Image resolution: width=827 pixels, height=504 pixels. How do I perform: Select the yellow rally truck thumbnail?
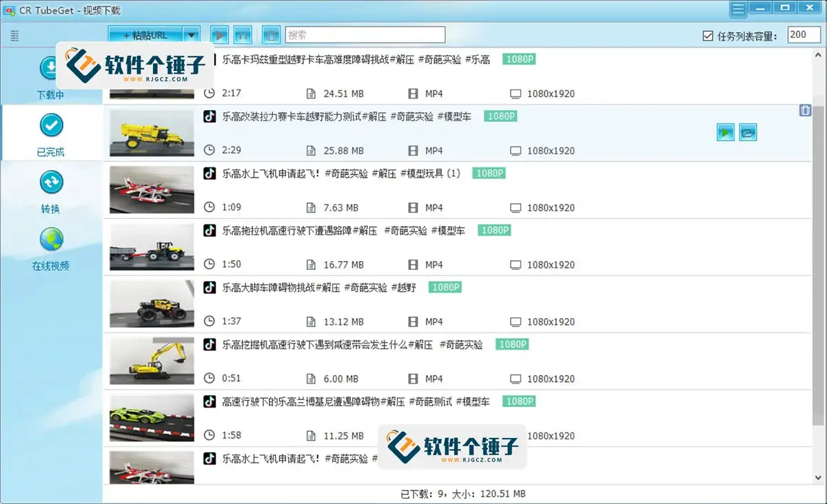point(152,133)
